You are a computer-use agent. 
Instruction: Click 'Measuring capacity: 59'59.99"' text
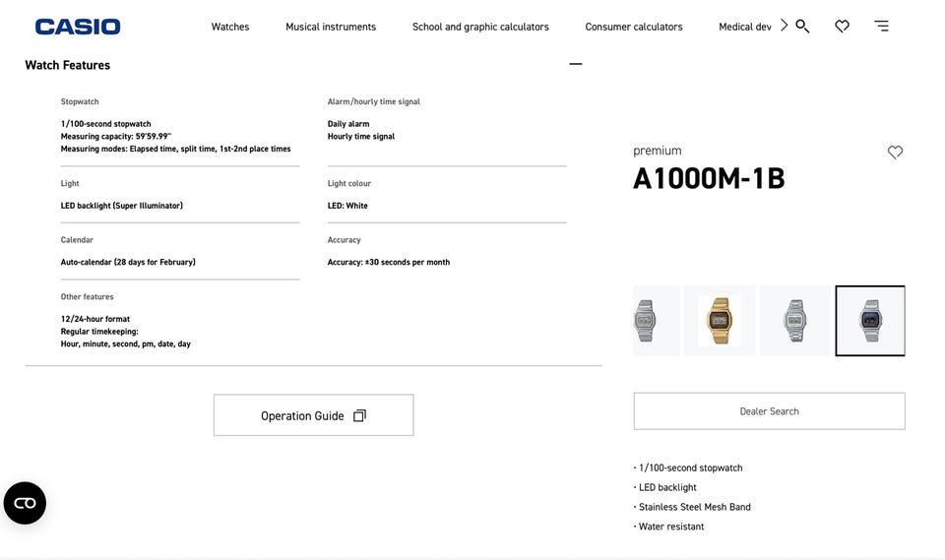coord(116,136)
